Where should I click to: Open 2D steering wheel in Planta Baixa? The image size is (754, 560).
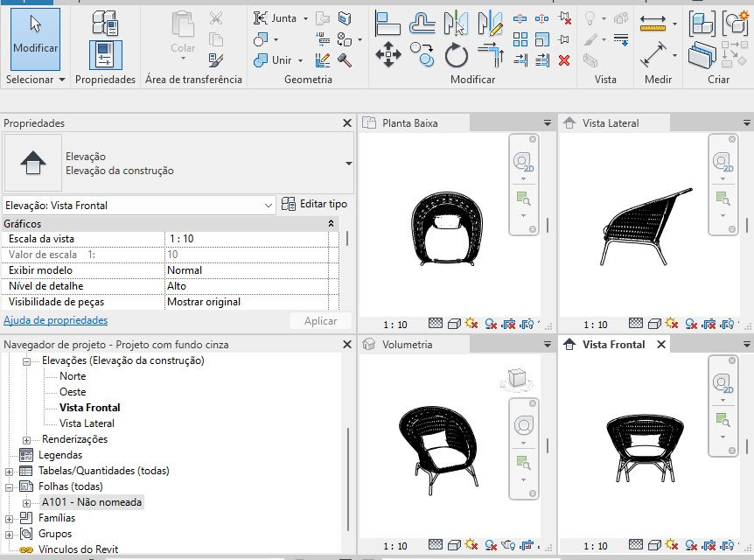pos(523,161)
